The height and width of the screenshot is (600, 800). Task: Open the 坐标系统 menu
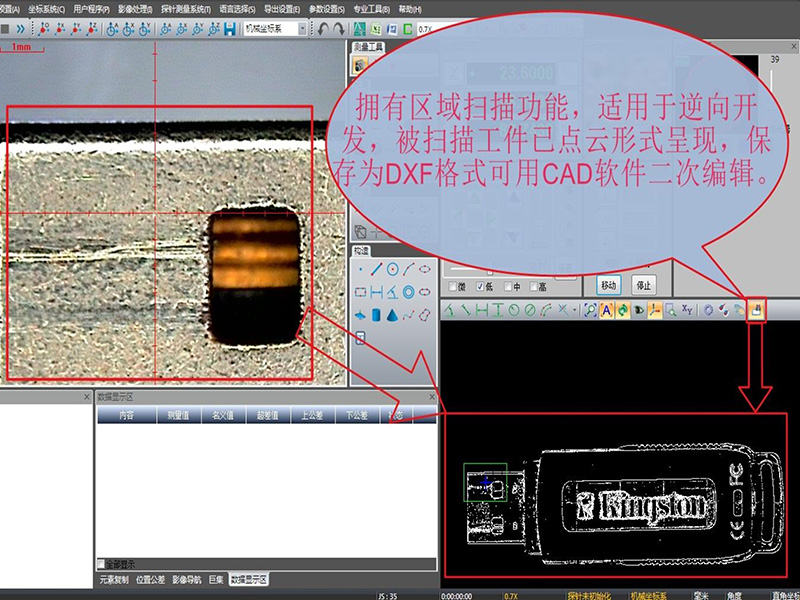point(46,9)
